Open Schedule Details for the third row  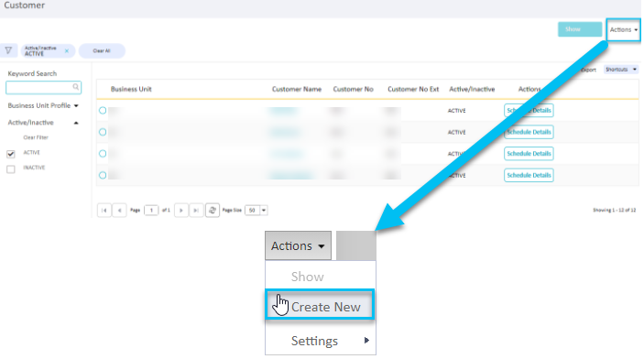529,154
